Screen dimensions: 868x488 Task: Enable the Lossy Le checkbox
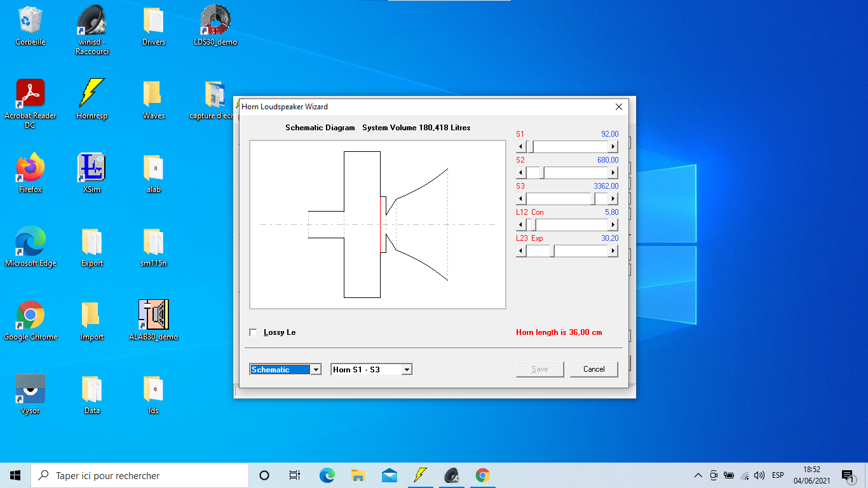(x=254, y=332)
